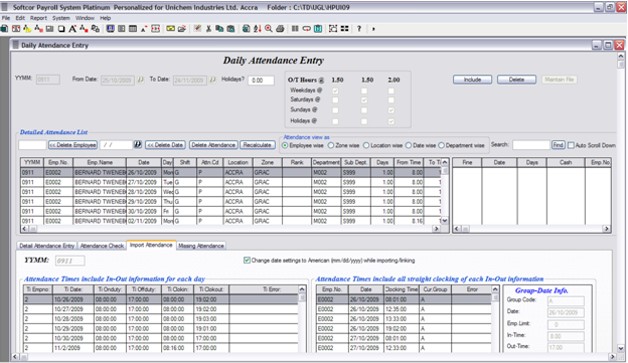This screenshot has width=628, height=363.
Task: Toggle Weekdays at 1.50 overtime checkbox
Action: (335, 91)
